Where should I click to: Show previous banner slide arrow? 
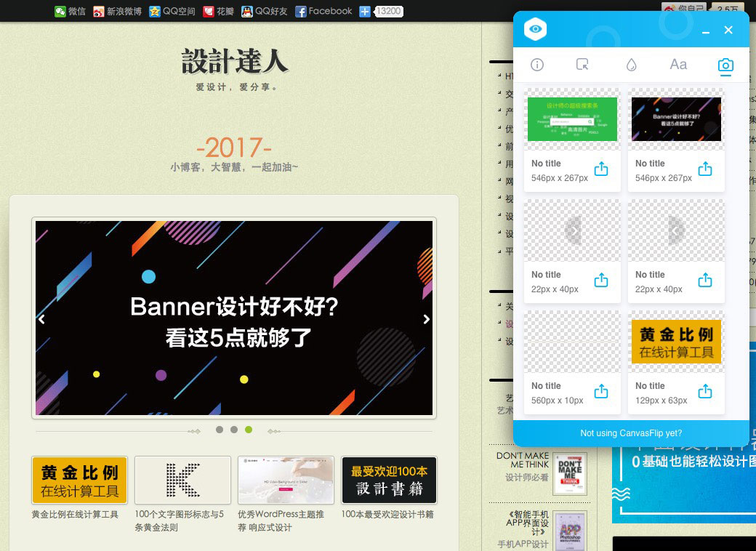(x=42, y=319)
